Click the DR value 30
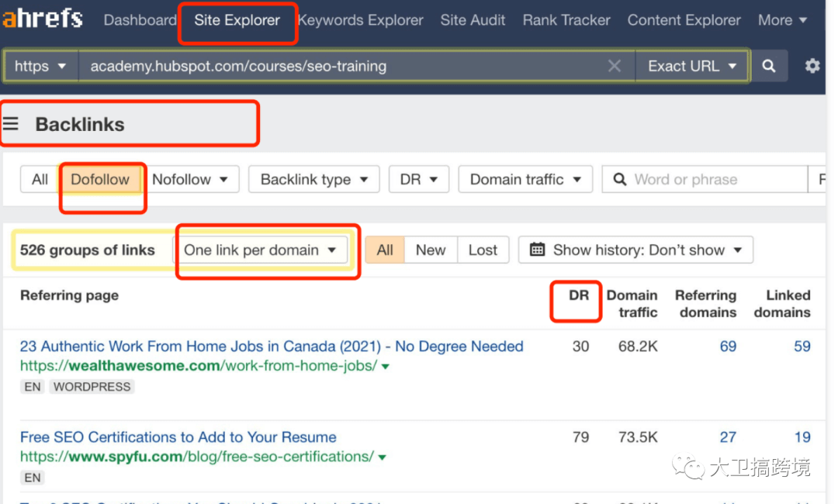838x504 pixels. [581, 347]
